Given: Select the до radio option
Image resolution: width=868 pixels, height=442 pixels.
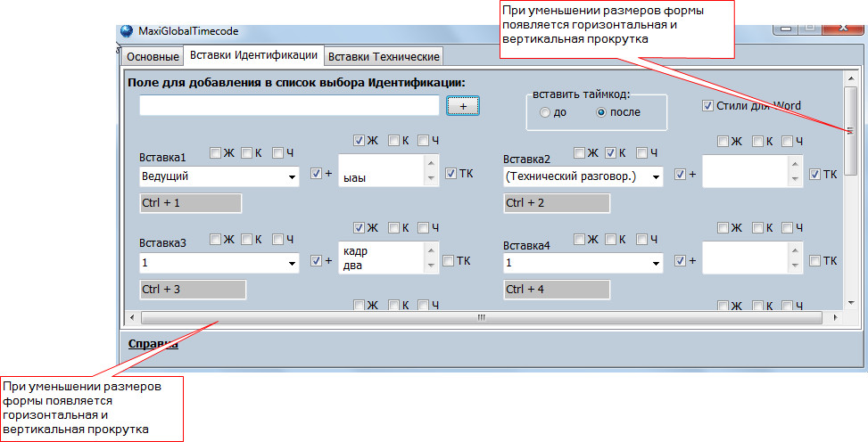Looking at the screenshot, I should pyautogui.click(x=545, y=112).
